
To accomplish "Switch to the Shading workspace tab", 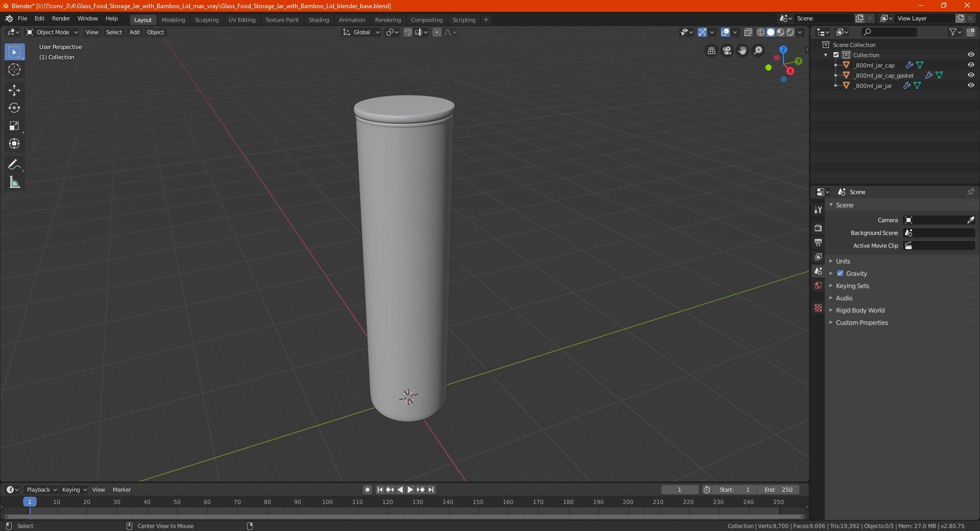I will tap(318, 20).
